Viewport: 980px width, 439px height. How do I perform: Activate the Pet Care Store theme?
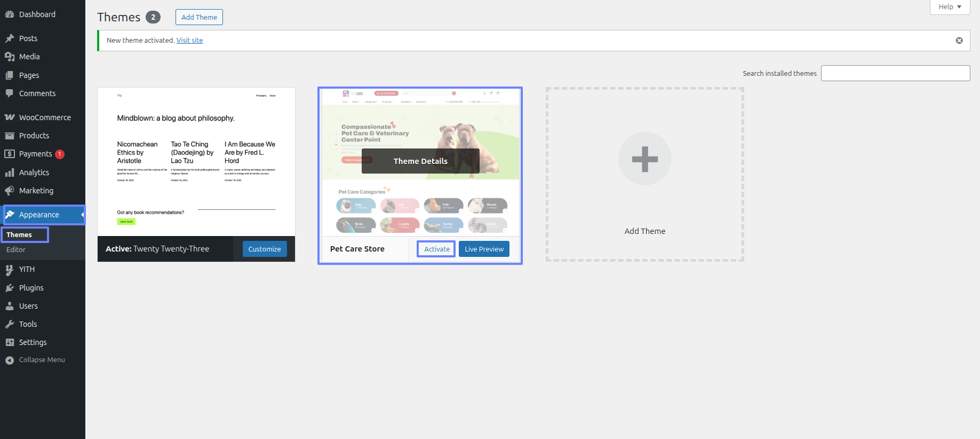(436, 249)
